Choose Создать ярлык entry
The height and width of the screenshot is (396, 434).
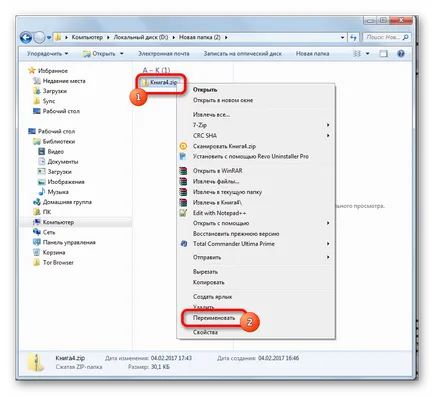pyautogui.click(x=256, y=297)
